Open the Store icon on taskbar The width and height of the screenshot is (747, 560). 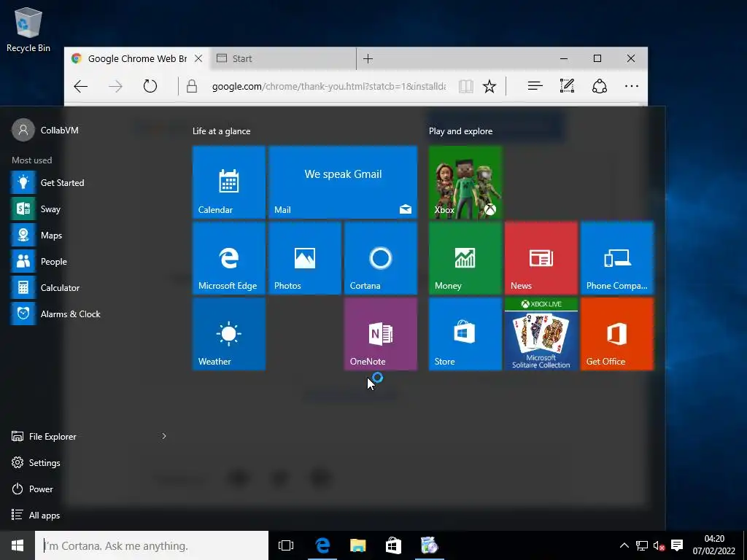[x=393, y=545]
